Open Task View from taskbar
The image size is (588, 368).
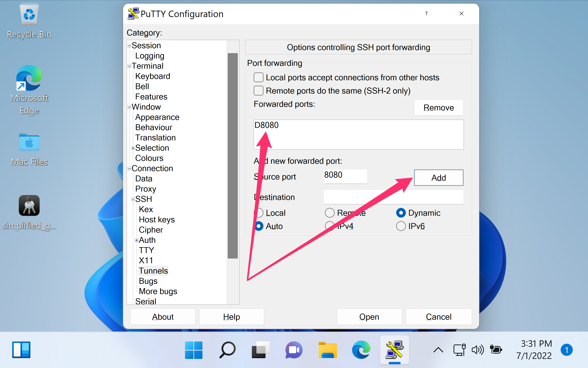click(x=261, y=350)
